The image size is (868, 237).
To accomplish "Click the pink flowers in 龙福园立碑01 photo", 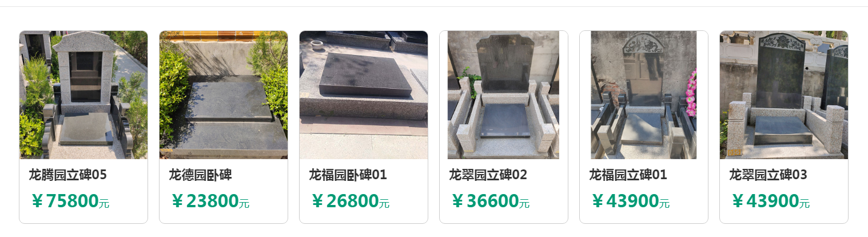I will (x=691, y=93).
